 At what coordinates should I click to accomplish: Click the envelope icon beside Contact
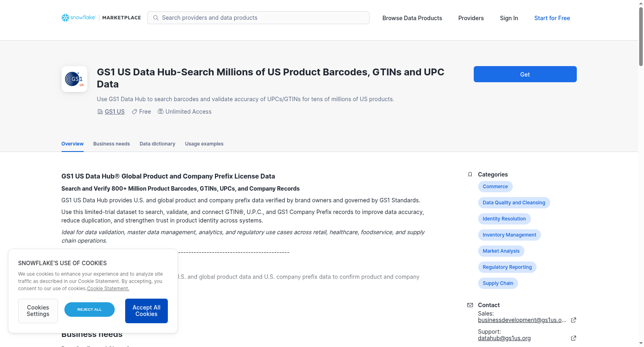tap(470, 305)
